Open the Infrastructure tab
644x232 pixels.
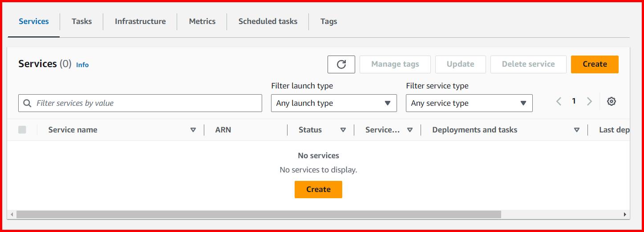coord(140,21)
